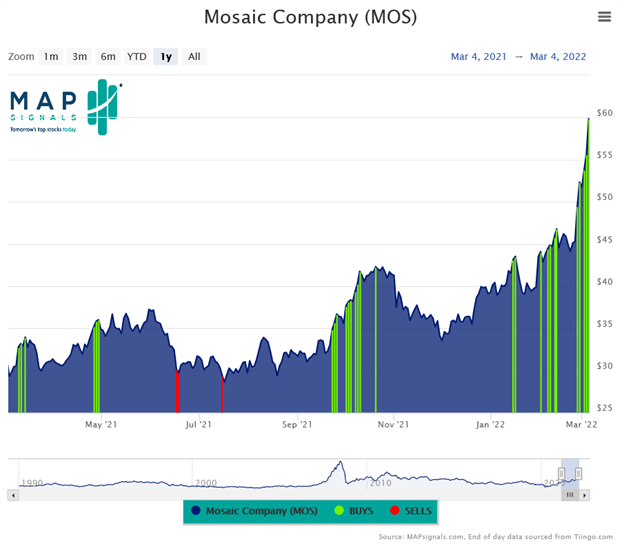Click the $50 price axis label

[604, 197]
